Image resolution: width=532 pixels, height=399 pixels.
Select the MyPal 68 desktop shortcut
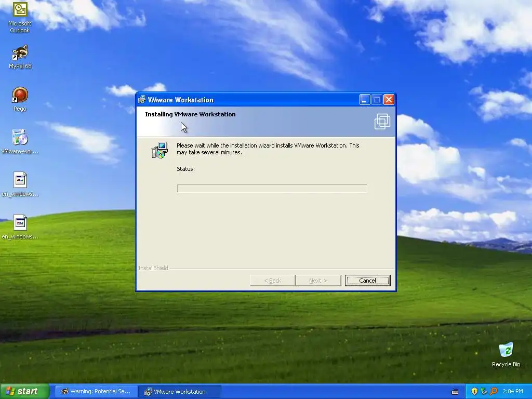20,57
